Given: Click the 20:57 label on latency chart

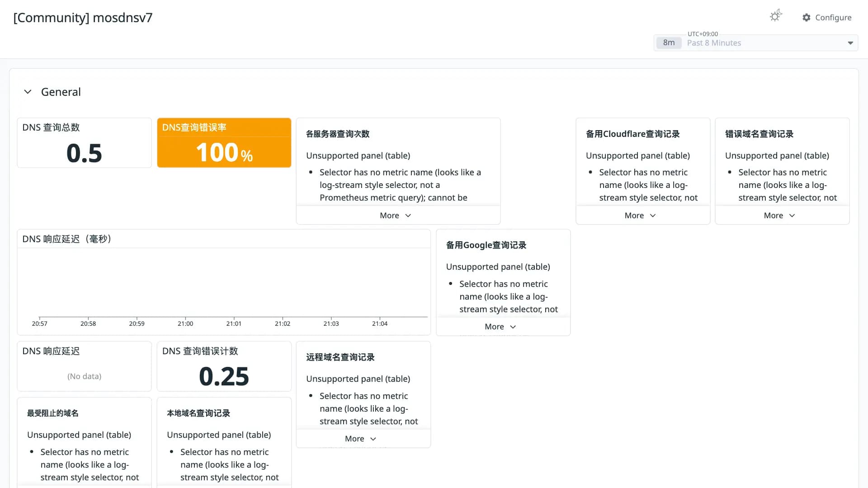Looking at the screenshot, I should (x=40, y=324).
